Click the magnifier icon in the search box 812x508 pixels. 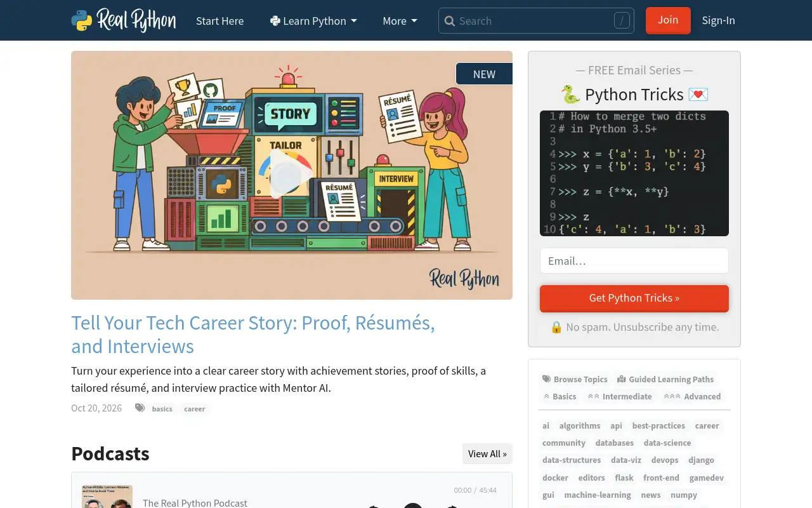coord(450,21)
